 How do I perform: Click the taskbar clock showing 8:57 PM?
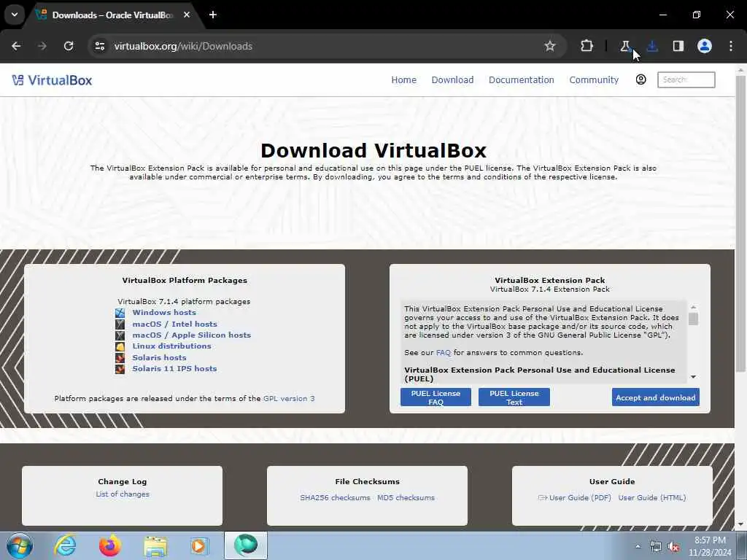click(x=710, y=546)
